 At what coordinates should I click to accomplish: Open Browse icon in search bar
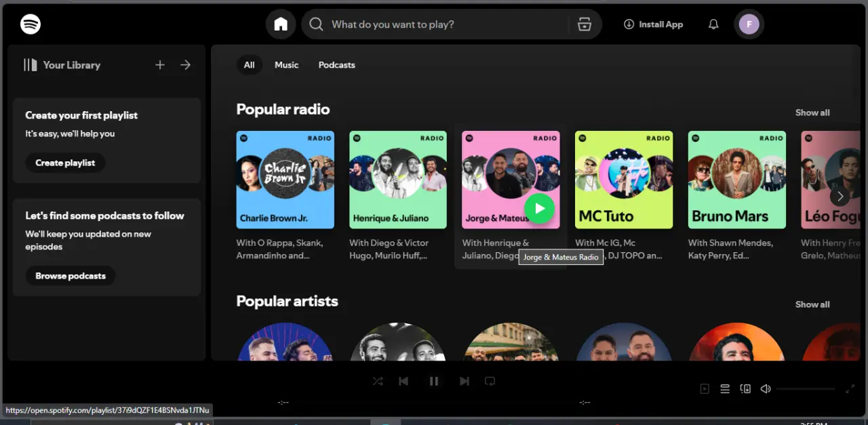coord(585,24)
